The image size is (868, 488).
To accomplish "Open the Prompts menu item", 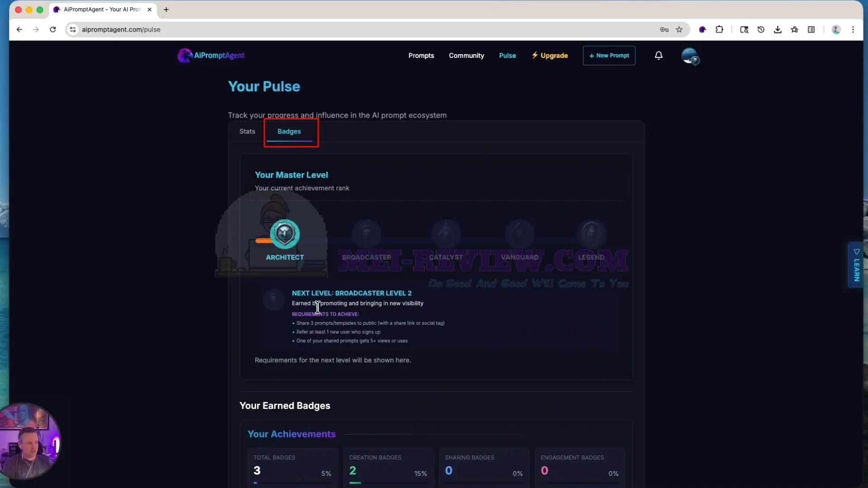I will (x=421, y=56).
